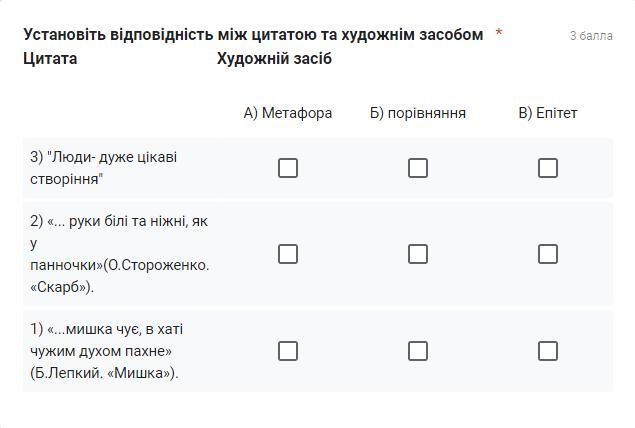Click the "А) Метафора" column header

coord(288,113)
